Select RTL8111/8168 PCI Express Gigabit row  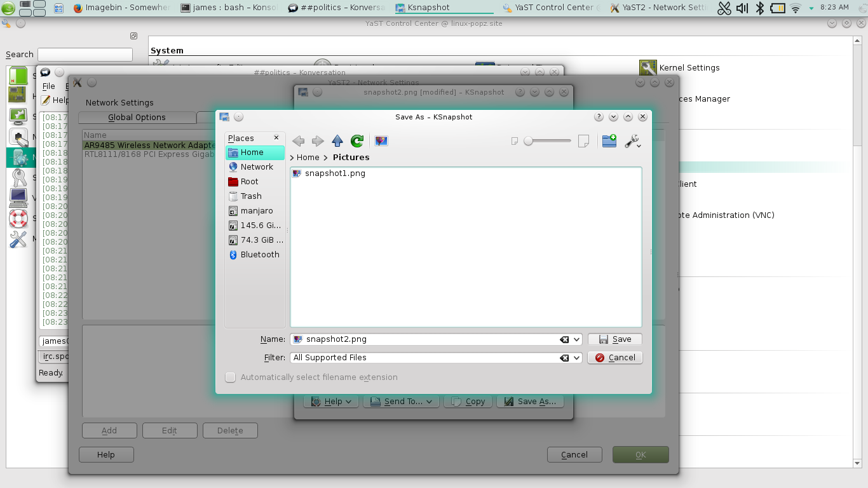coord(150,154)
